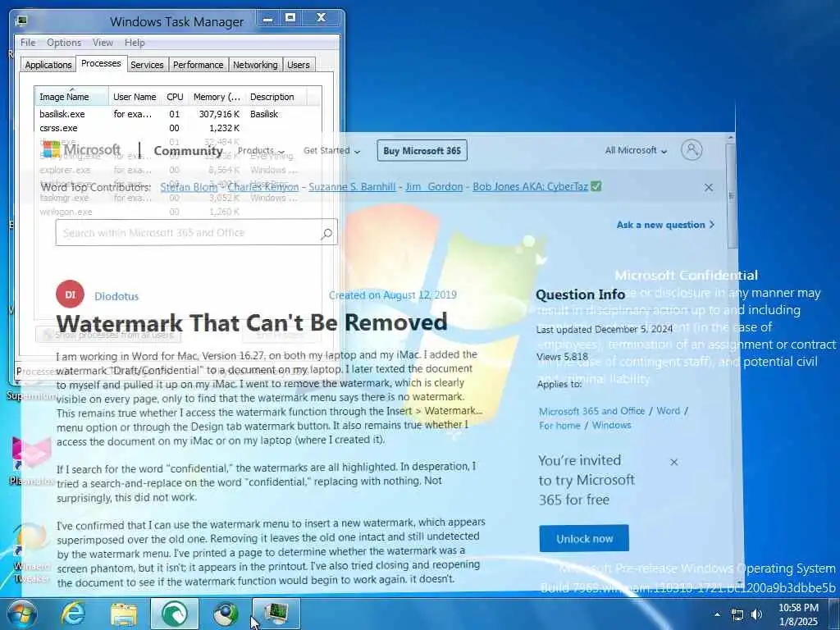Open the Help menu in Task Manager
The height and width of the screenshot is (630, 840).
(135, 43)
